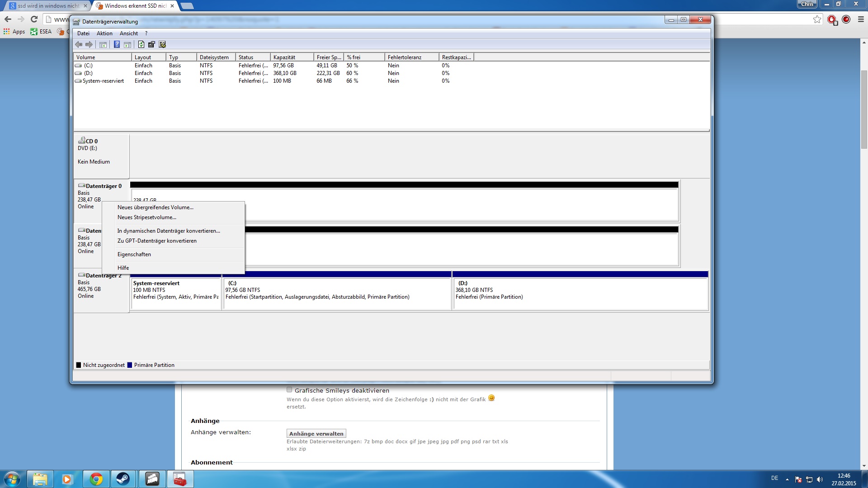
Task: Click the show/hide console tree icon
Action: 103,44
